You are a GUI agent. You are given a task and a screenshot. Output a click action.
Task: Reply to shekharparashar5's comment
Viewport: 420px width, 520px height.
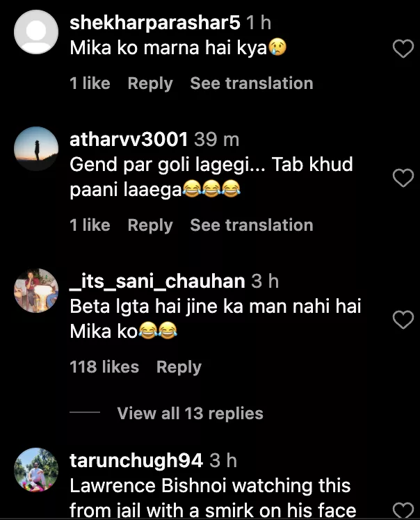click(150, 83)
